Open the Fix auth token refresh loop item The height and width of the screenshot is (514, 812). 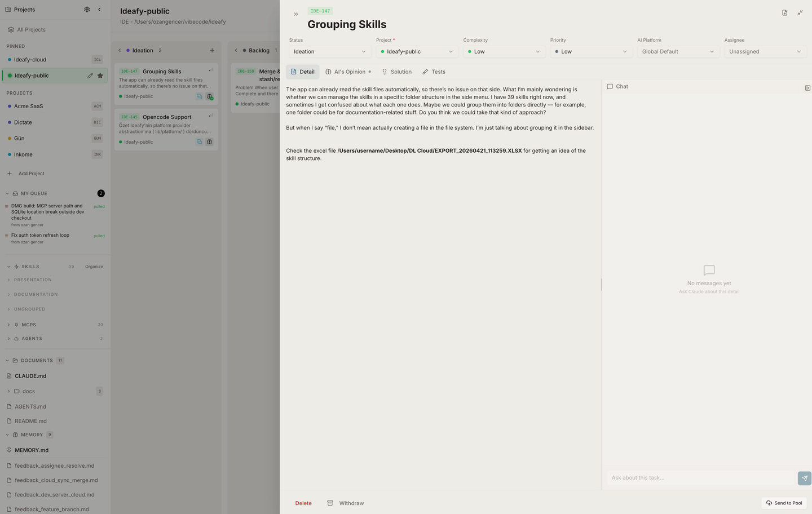point(55,238)
